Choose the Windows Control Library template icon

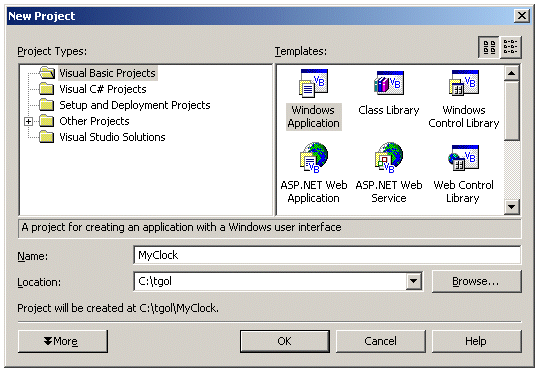coord(464,83)
